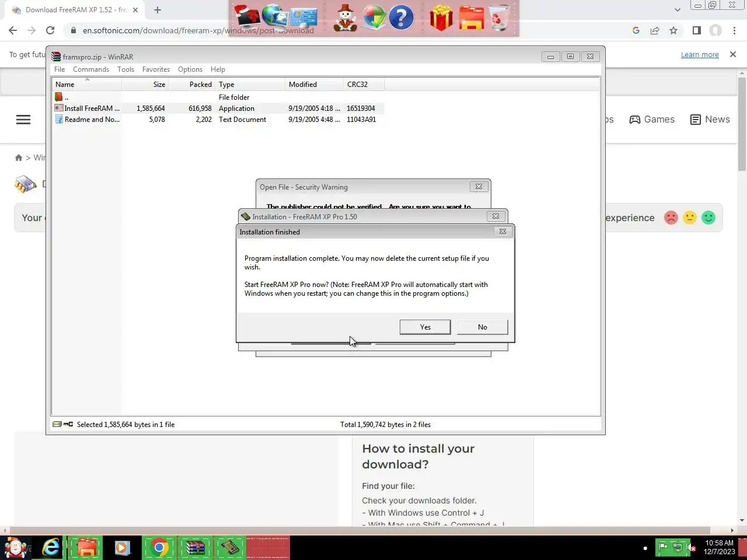Sort WinRAR list by Modified column
This screenshot has height=560, width=747.
tap(314, 85)
